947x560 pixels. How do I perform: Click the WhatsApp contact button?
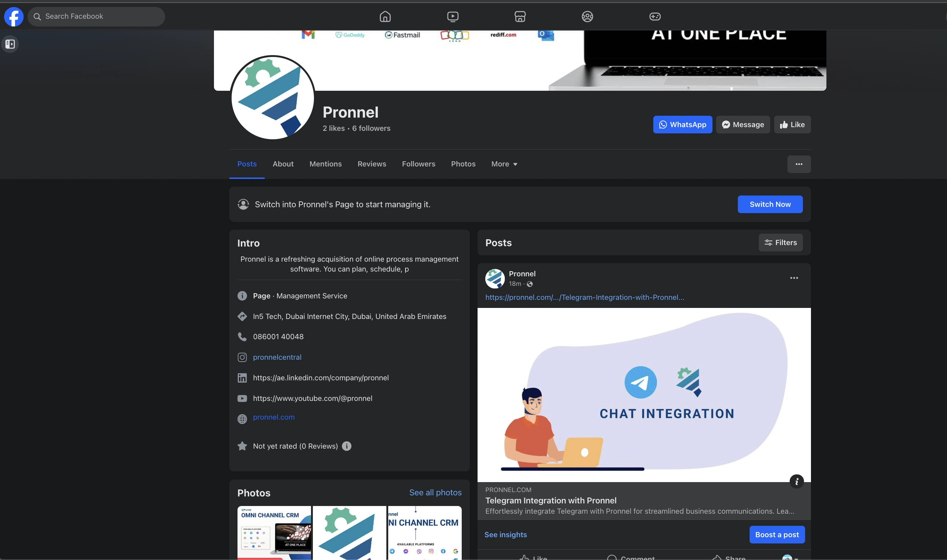click(682, 124)
